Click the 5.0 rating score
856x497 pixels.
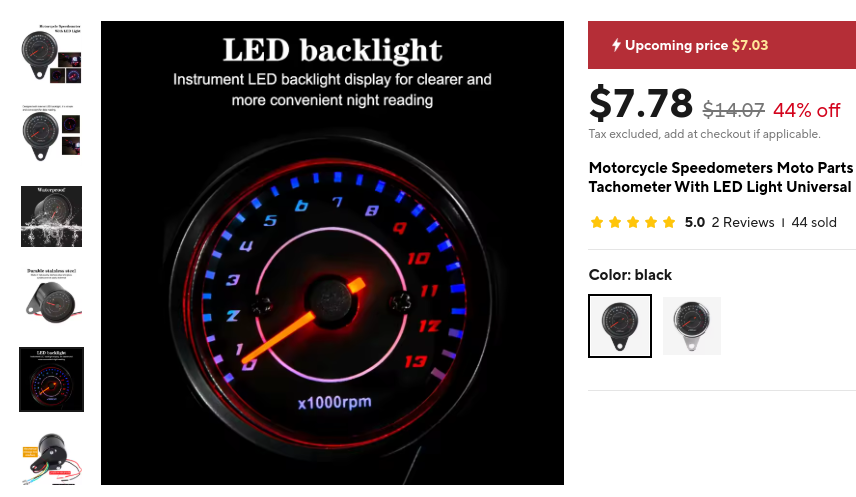tap(695, 222)
